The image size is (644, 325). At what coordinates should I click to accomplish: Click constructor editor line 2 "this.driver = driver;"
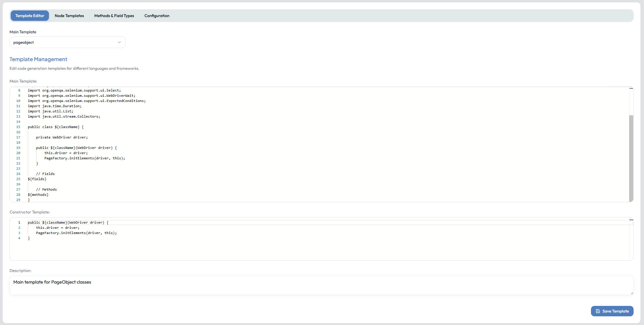pos(58,228)
